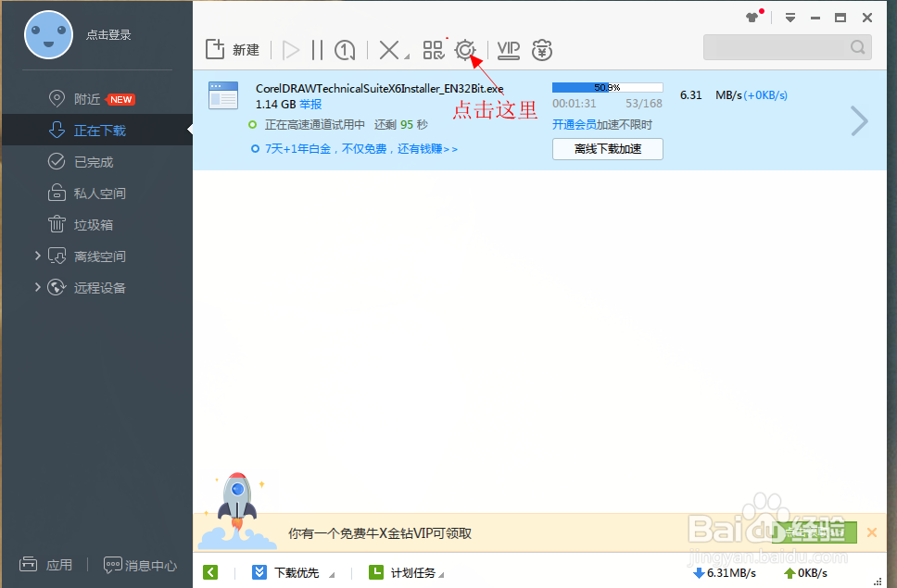Click in the search input field
Viewport: 897px width, 588px height.
point(776,47)
